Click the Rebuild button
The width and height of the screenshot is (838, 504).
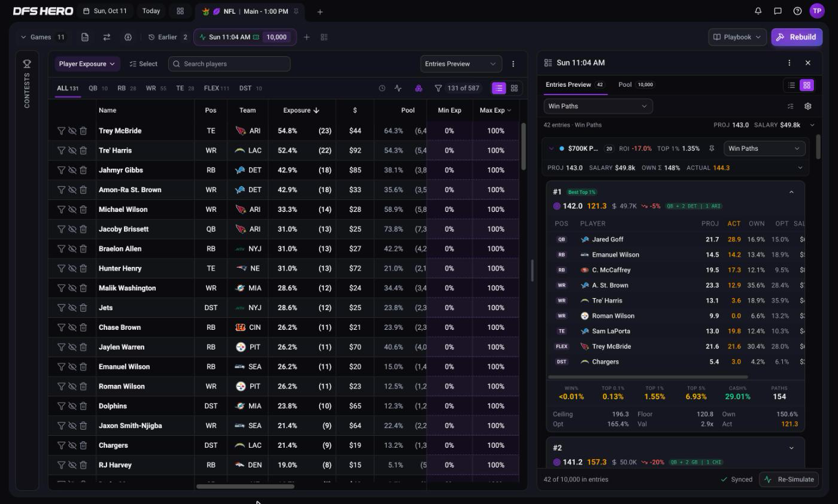797,37
